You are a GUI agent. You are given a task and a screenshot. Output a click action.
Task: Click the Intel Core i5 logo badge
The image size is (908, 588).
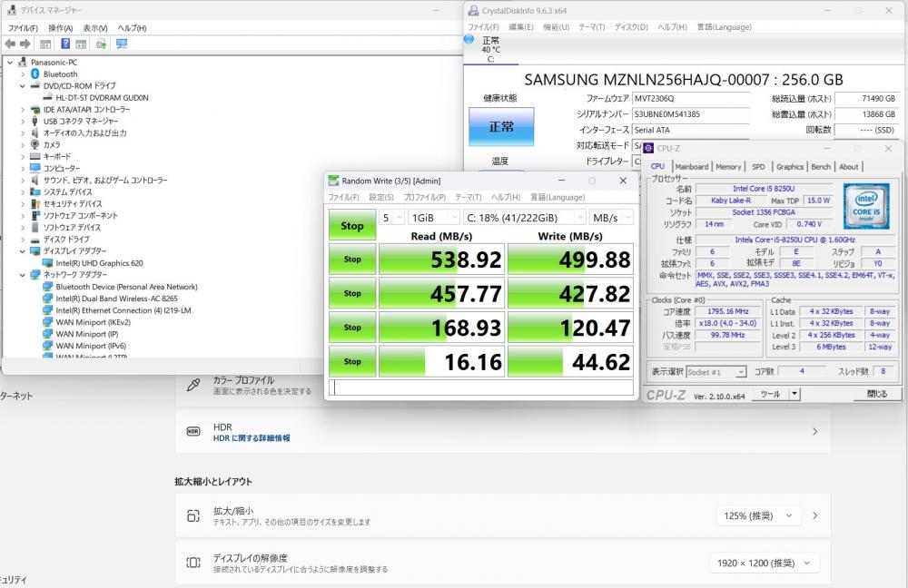[x=866, y=206]
